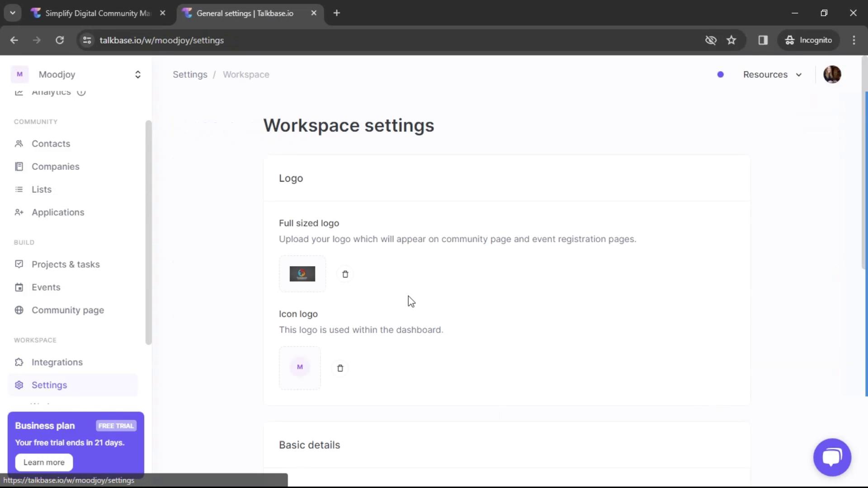Click the full sized logo thumbnail
The image size is (868, 488).
click(302, 273)
